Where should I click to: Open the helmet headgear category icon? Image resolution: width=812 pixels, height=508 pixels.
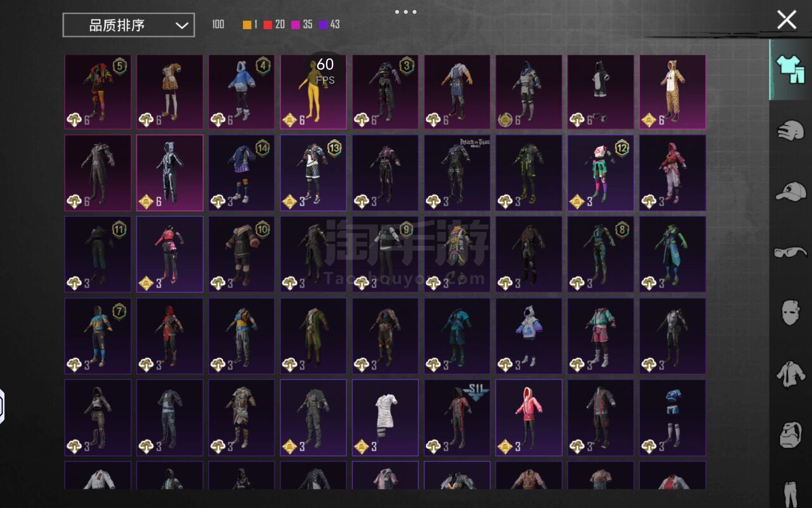point(790,130)
